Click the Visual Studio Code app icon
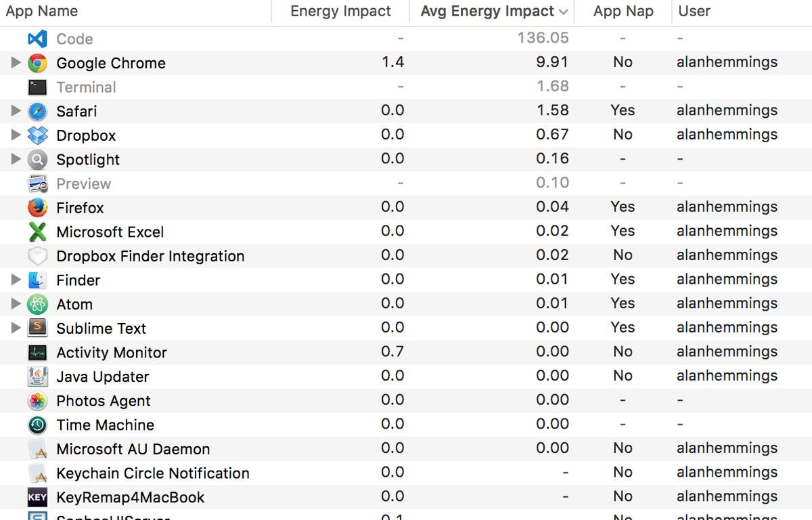The width and height of the screenshot is (812, 520). (37, 39)
